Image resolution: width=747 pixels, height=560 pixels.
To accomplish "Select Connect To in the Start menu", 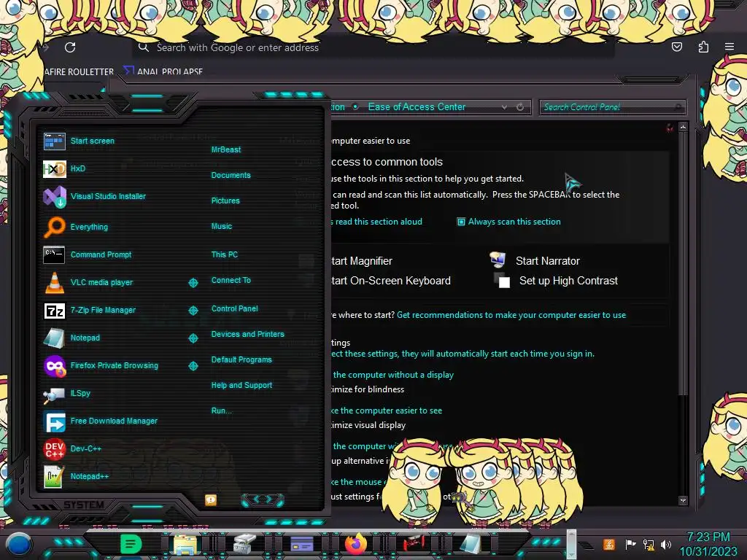I will click(x=231, y=281).
